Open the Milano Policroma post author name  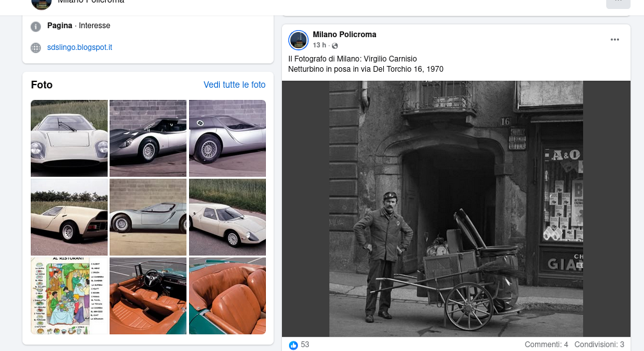344,35
